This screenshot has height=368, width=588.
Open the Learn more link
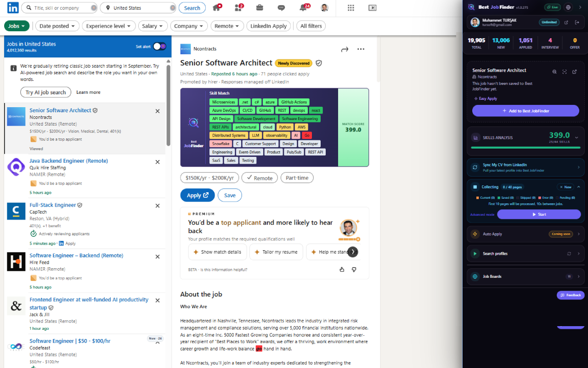tap(88, 92)
